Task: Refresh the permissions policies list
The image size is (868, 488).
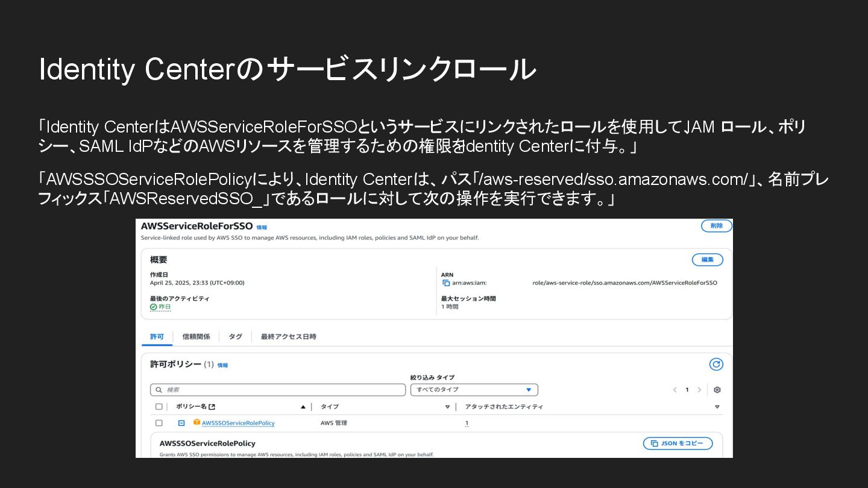Action: click(x=715, y=364)
